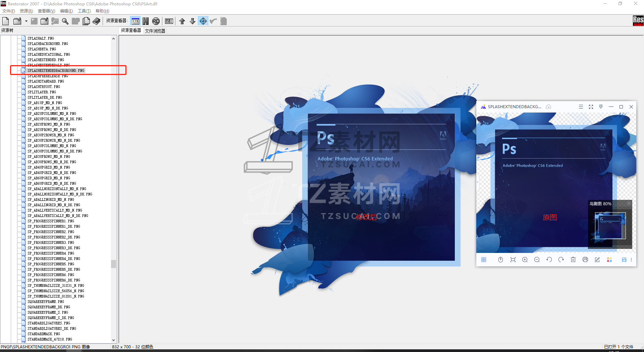Click resource tree scrollbar down arrow

[113, 340]
